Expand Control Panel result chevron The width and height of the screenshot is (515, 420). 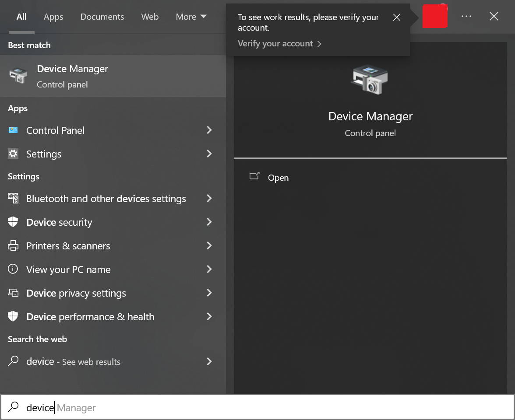pyautogui.click(x=209, y=130)
